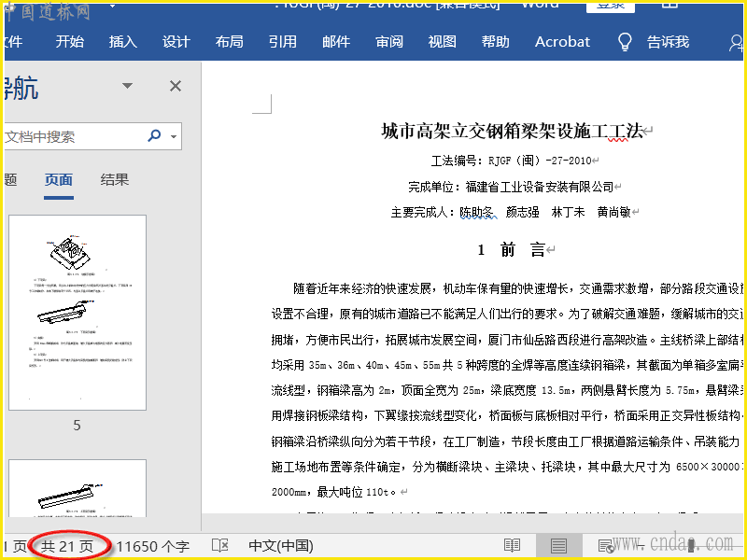This screenshot has height=560, width=747.
Task: Click the Tell Me lightbulb icon
Action: (626, 42)
